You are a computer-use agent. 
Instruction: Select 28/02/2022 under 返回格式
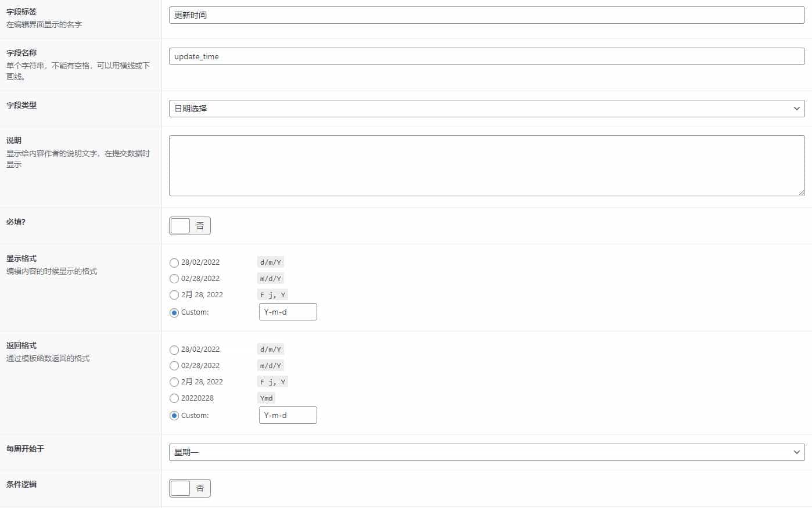174,350
